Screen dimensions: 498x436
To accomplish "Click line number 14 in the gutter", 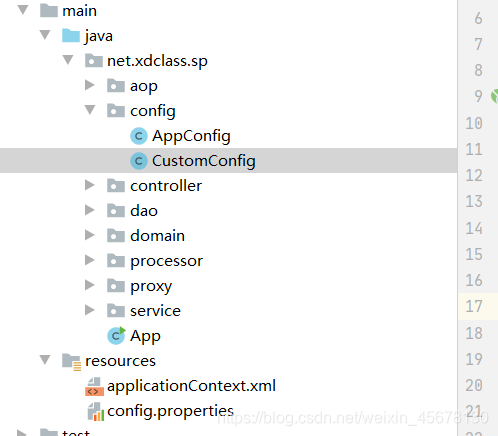I will tap(474, 228).
